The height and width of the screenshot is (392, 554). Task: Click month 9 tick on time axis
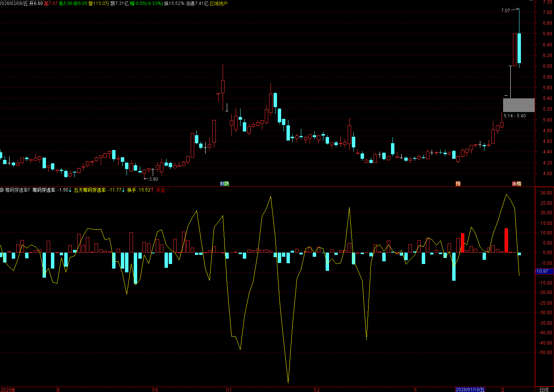[x=58, y=390]
